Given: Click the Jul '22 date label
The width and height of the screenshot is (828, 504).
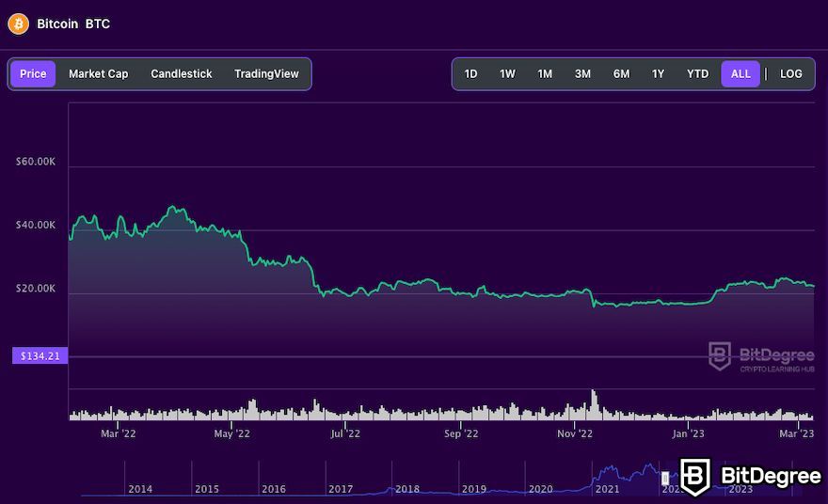Looking at the screenshot, I should tap(345, 433).
